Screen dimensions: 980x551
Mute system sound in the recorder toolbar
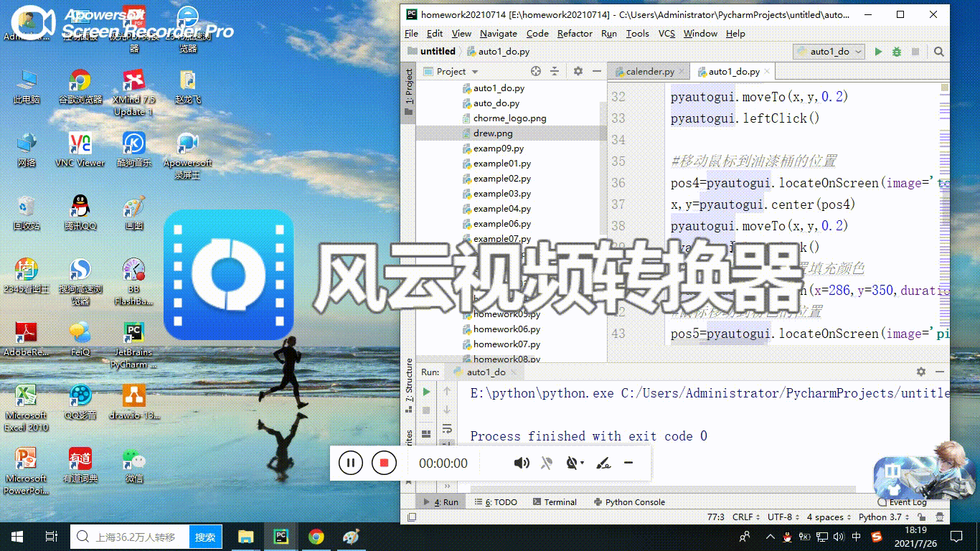(521, 463)
